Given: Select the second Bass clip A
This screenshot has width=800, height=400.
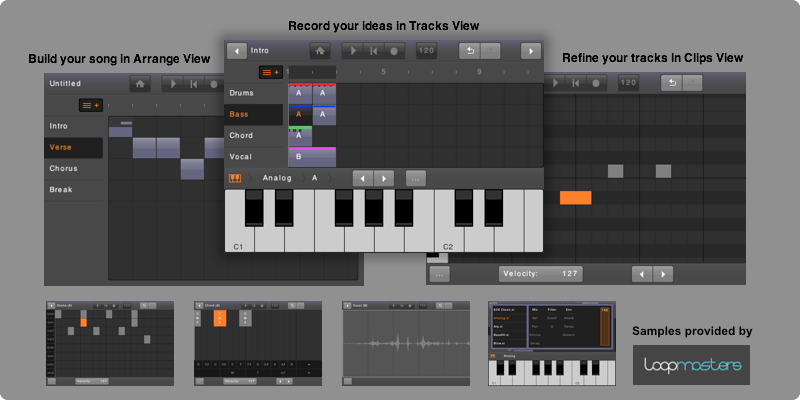Looking at the screenshot, I should (324, 115).
